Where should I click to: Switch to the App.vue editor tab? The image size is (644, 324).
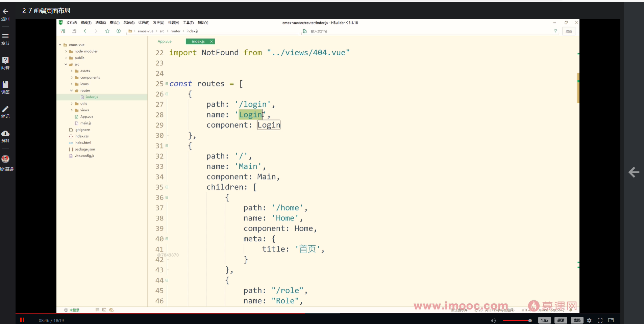[x=165, y=42]
